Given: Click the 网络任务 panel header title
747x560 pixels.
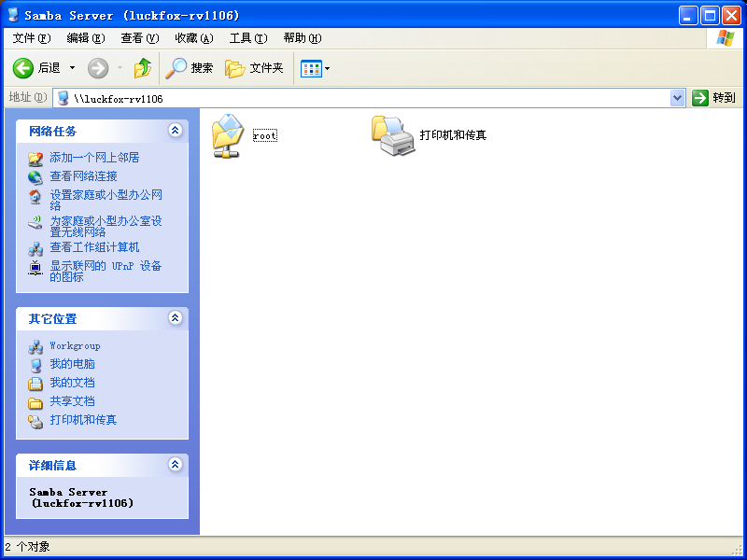Looking at the screenshot, I should pyautogui.click(x=52, y=132).
